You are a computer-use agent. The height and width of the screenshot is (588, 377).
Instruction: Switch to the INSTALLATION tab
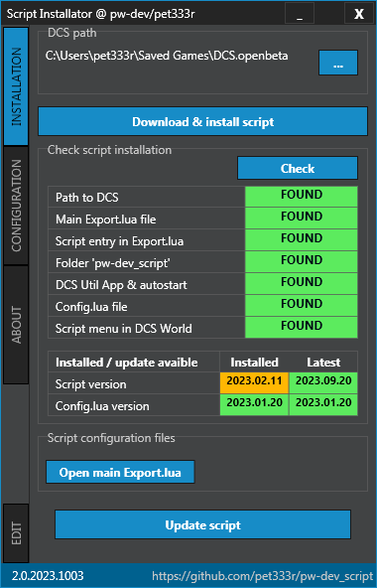click(x=16, y=86)
